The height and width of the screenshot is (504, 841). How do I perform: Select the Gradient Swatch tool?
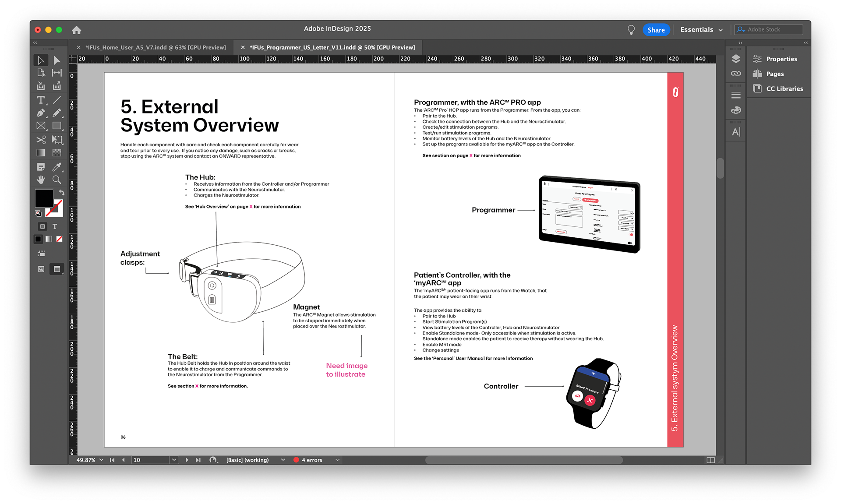tap(41, 152)
